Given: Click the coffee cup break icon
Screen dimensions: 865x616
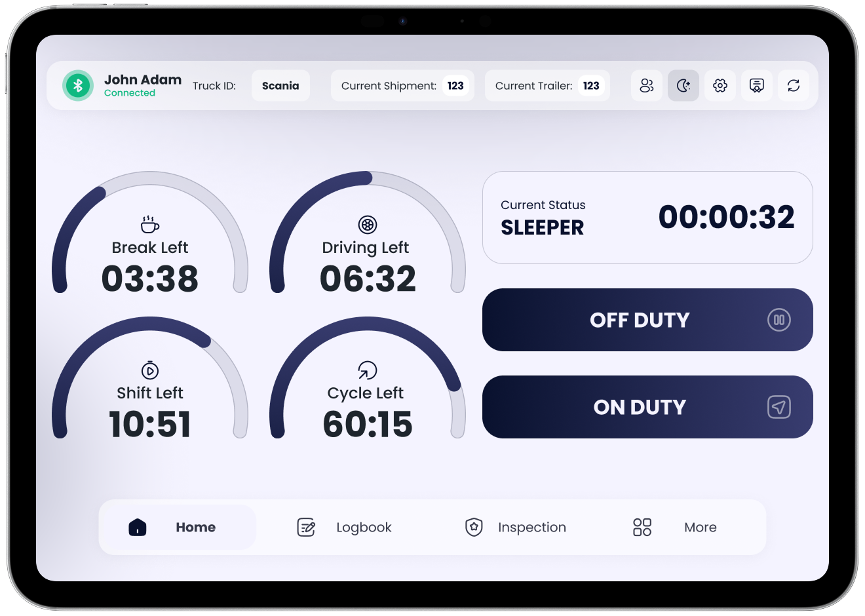Looking at the screenshot, I should click(150, 225).
